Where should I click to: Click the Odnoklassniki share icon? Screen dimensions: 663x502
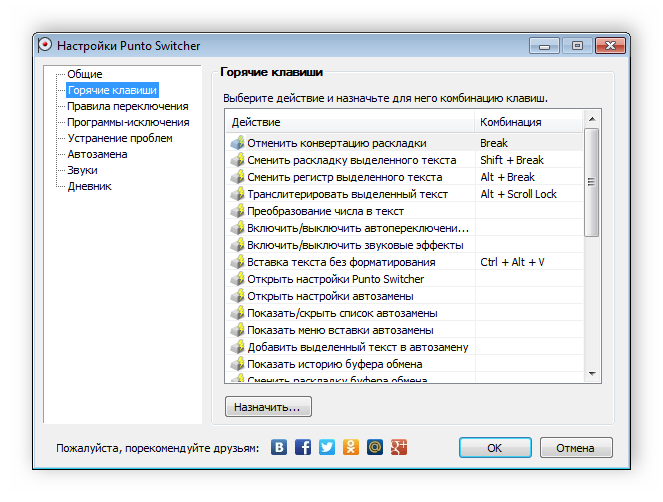351,447
